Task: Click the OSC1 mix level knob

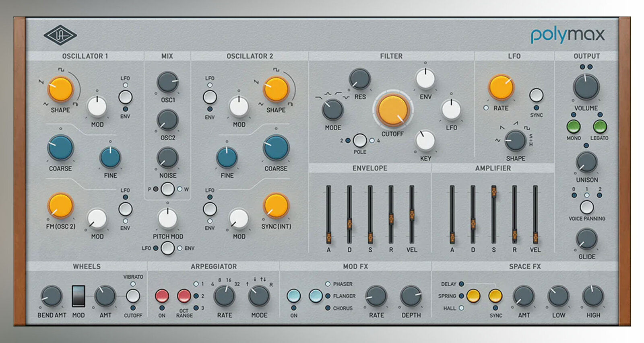Action: [167, 82]
